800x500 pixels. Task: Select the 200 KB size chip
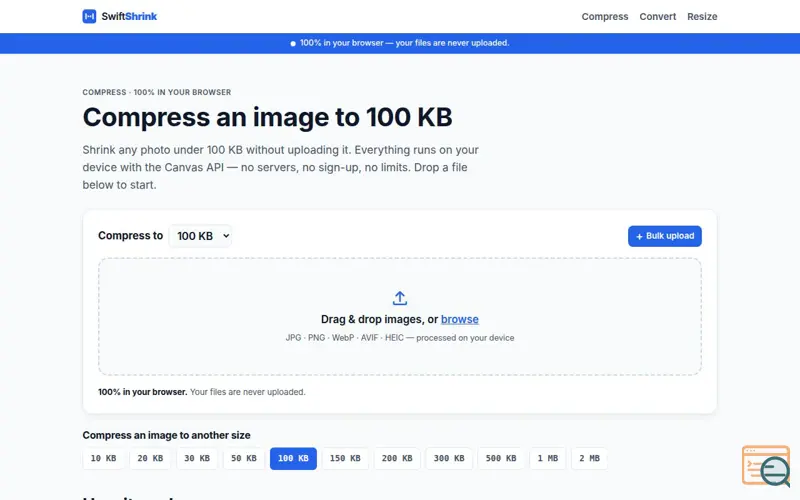(397, 458)
